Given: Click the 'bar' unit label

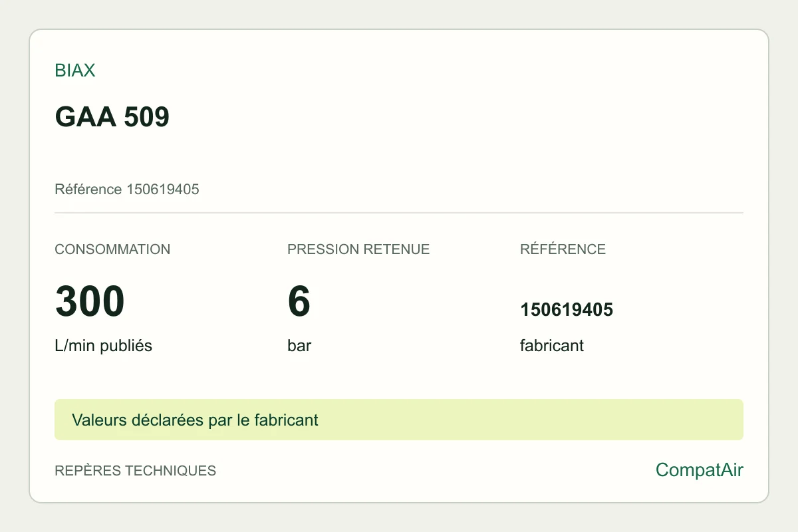Looking at the screenshot, I should [299, 346].
